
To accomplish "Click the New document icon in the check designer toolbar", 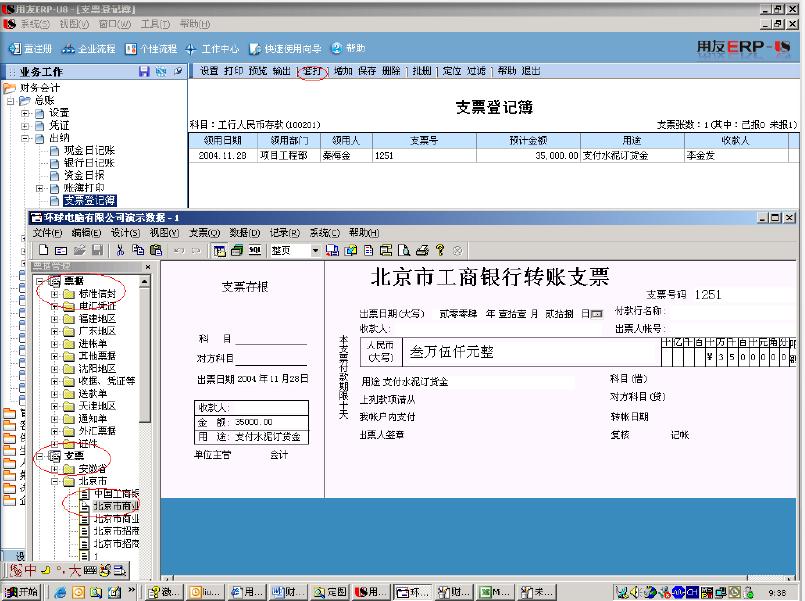I will [44, 250].
